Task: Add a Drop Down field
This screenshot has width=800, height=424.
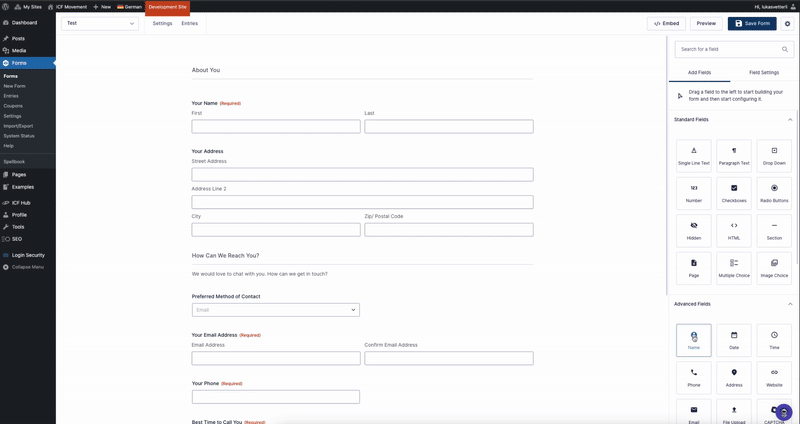Action: coord(774,156)
